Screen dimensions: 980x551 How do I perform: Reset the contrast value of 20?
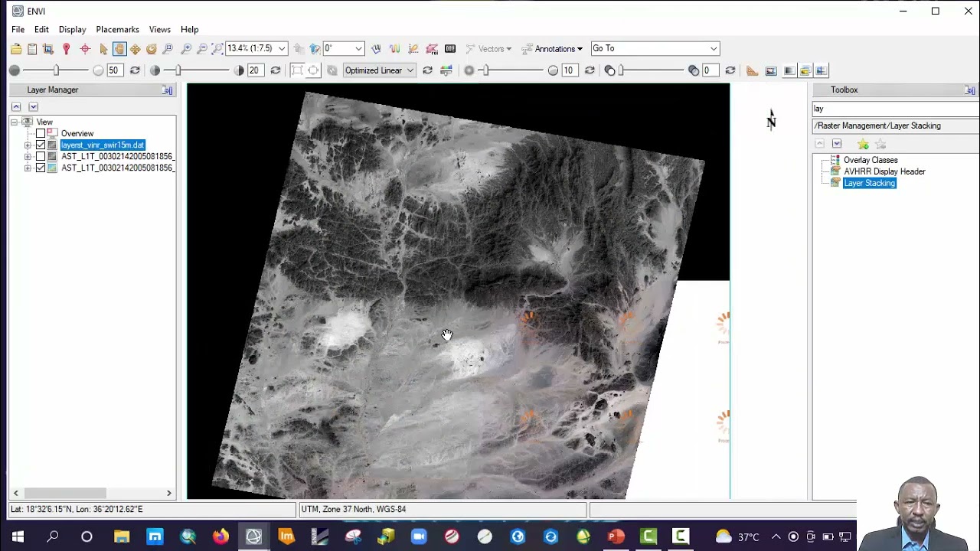[276, 70]
